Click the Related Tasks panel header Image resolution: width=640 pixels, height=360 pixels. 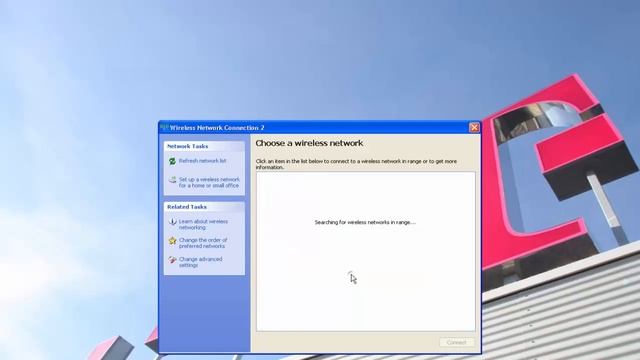pyautogui.click(x=204, y=207)
